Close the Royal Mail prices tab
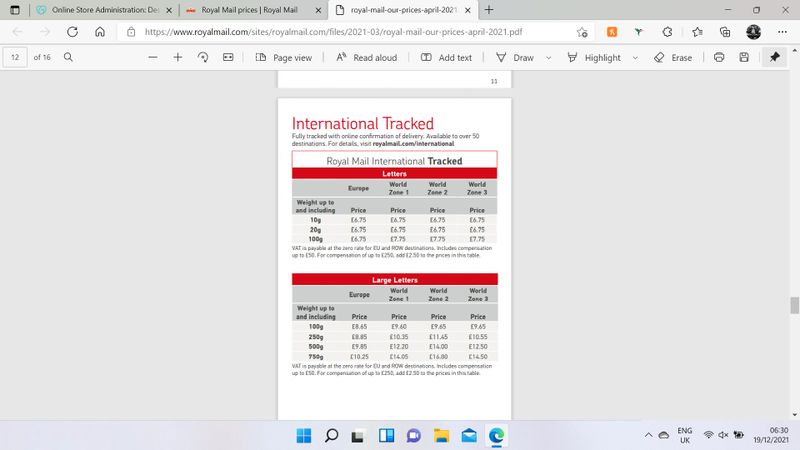This screenshot has height=450, width=800. click(318, 10)
